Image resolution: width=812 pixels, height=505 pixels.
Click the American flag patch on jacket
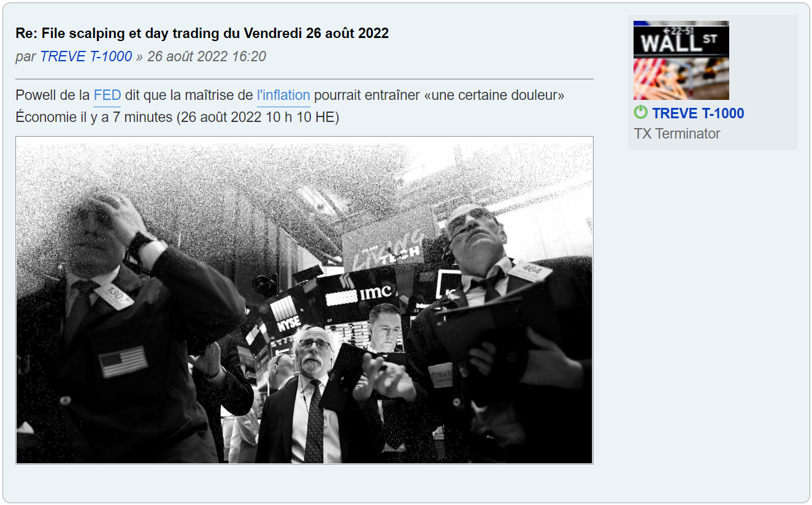tap(123, 361)
